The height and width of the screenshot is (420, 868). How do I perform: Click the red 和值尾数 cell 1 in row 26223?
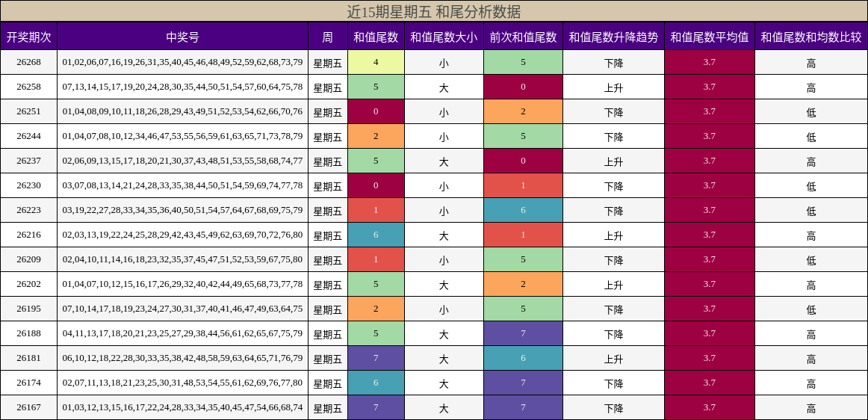pyautogui.click(x=376, y=210)
